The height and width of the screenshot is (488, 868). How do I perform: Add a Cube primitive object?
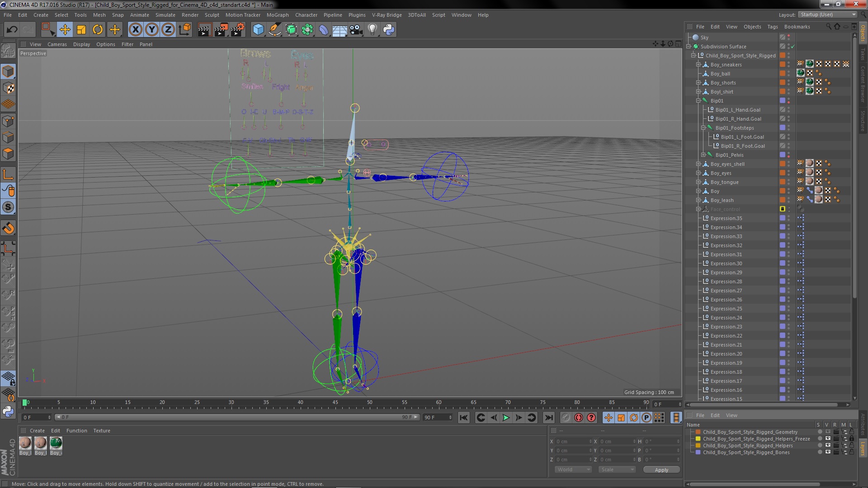pyautogui.click(x=258, y=30)
